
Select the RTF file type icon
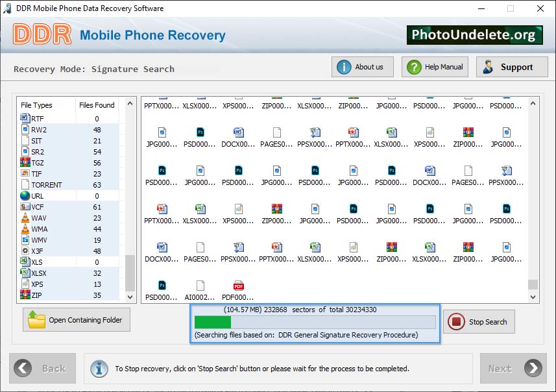25,117
